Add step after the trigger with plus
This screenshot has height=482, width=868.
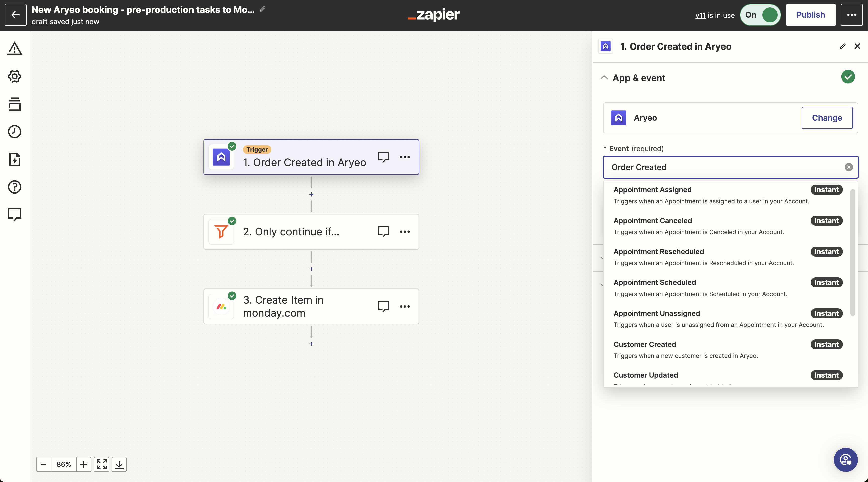[x=311, y=195]
